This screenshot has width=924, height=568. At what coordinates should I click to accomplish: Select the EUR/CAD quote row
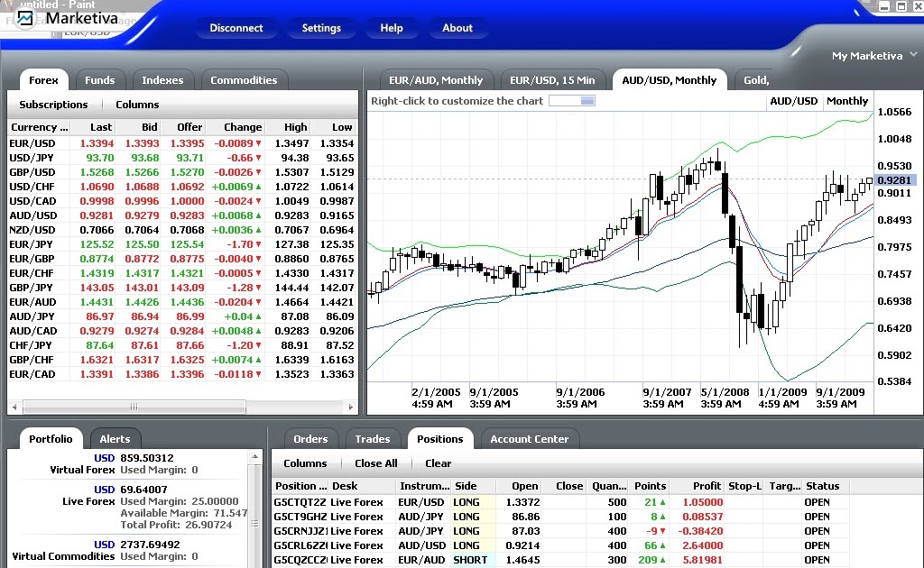(x=182, y=374)
